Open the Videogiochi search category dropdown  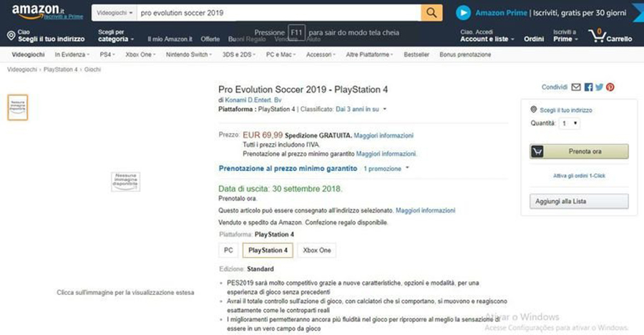point(114,13)
